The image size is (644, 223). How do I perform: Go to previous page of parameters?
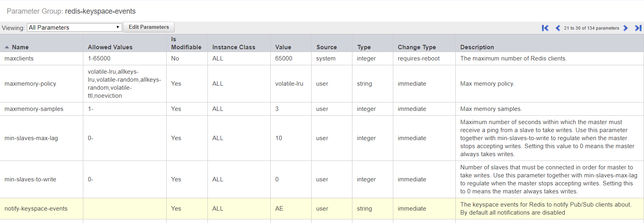[x=557, y=28]
